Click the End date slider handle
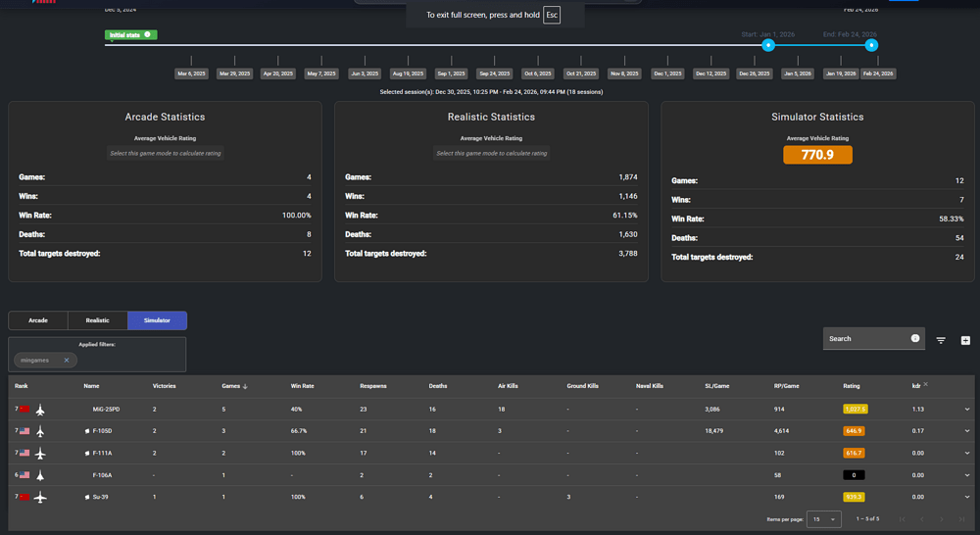 pos(871,45)
